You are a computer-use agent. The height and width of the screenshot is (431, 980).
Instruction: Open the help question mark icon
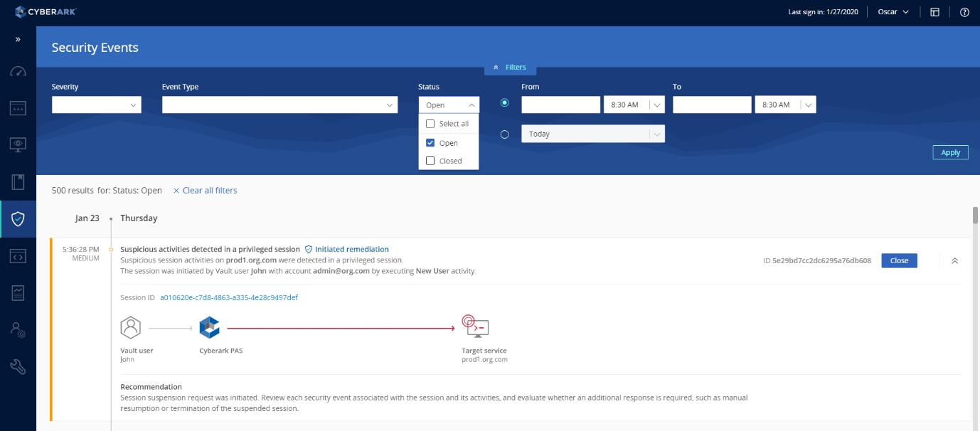(x=964, y=12)
